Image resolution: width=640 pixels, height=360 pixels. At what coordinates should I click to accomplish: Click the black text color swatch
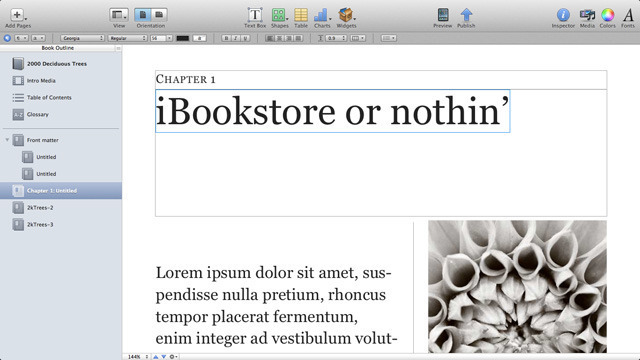(182, 38)
